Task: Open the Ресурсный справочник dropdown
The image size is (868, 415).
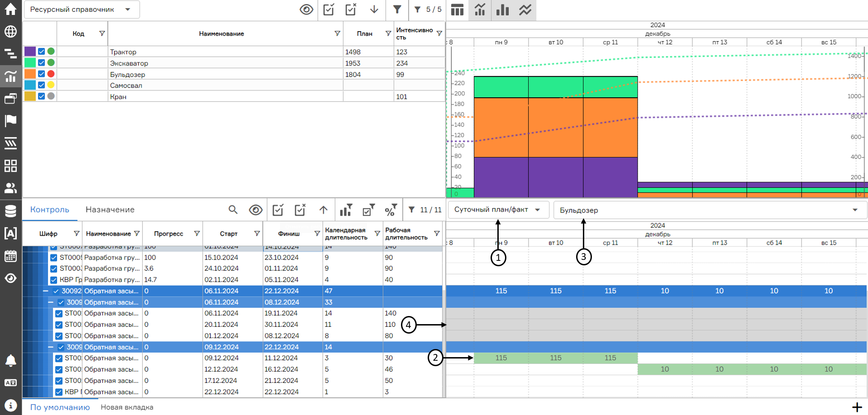Action: (x=81, y=9)
